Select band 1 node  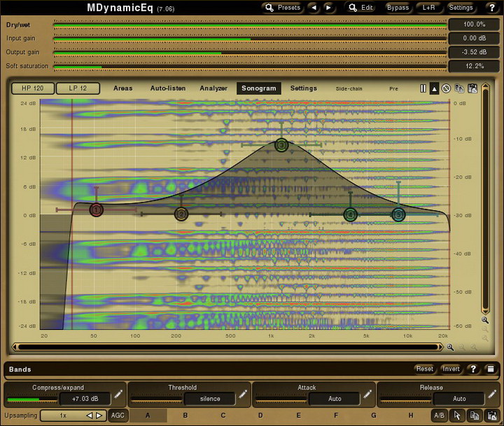pyautogui.click(x=96, y=210)
